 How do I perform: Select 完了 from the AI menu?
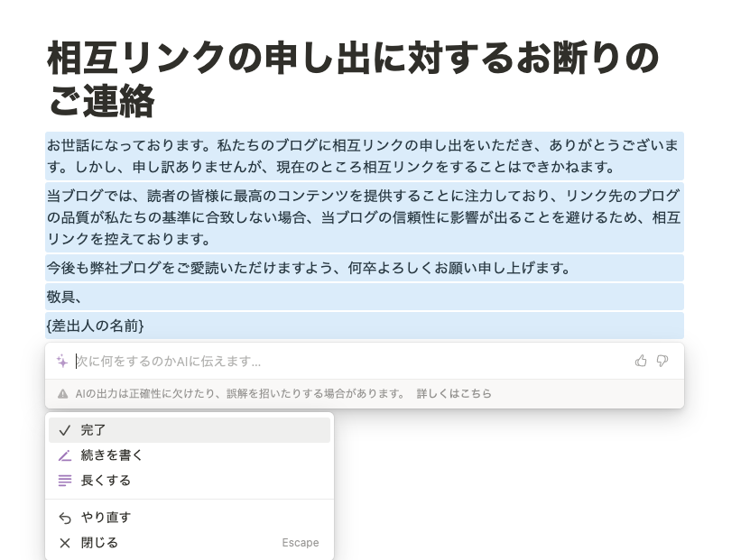(190, 430)
